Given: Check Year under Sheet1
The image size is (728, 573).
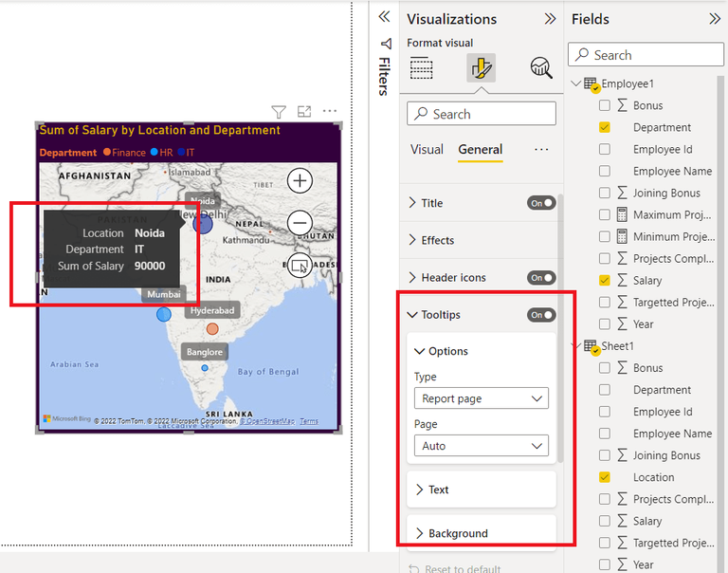Looking at the screenshot, I should [x=604, y=564].
